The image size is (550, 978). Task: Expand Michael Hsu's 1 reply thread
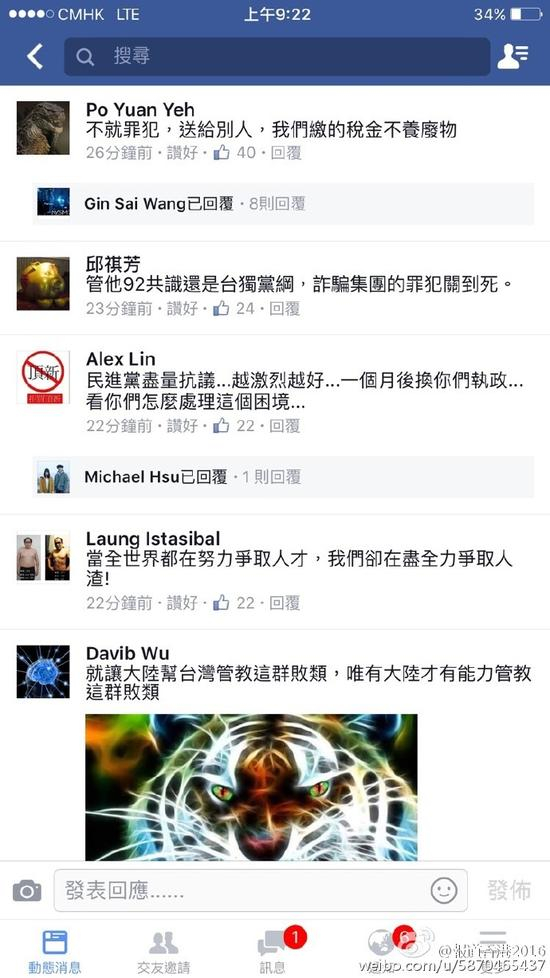pyautogui.click(x=284, y=477)
